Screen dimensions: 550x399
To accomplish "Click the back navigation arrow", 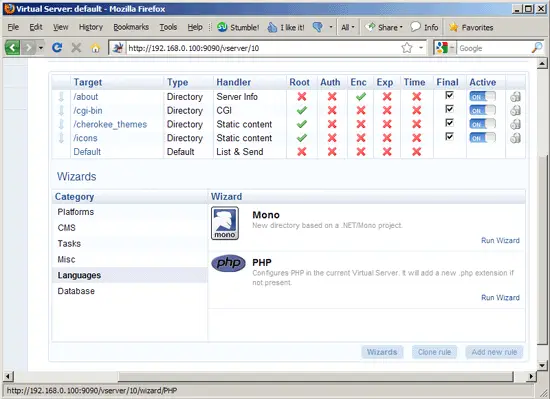I will pyautogui.click(x=12, y=47).
